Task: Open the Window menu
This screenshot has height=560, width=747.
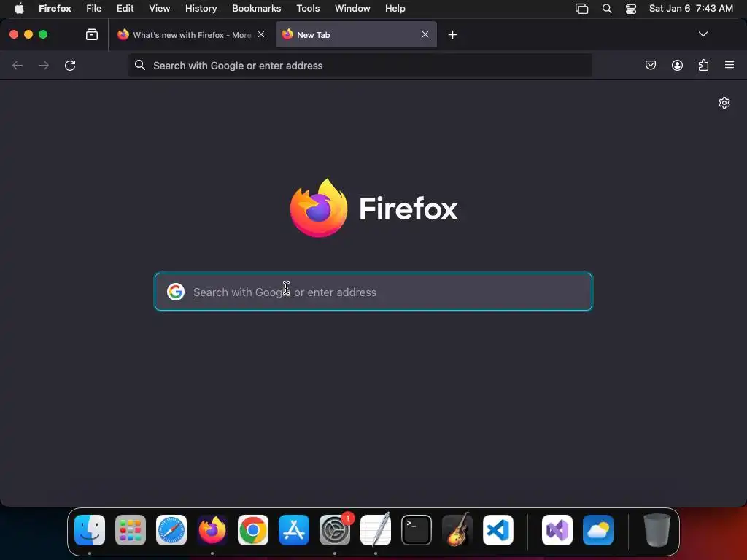Action: point(352,8)
